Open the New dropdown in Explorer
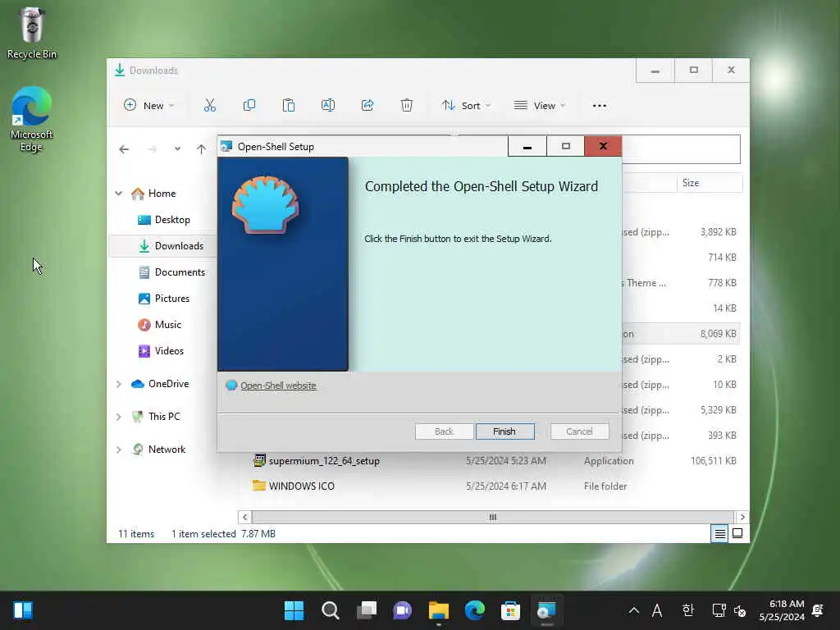The image size is (840, 630). pos(149,106)
